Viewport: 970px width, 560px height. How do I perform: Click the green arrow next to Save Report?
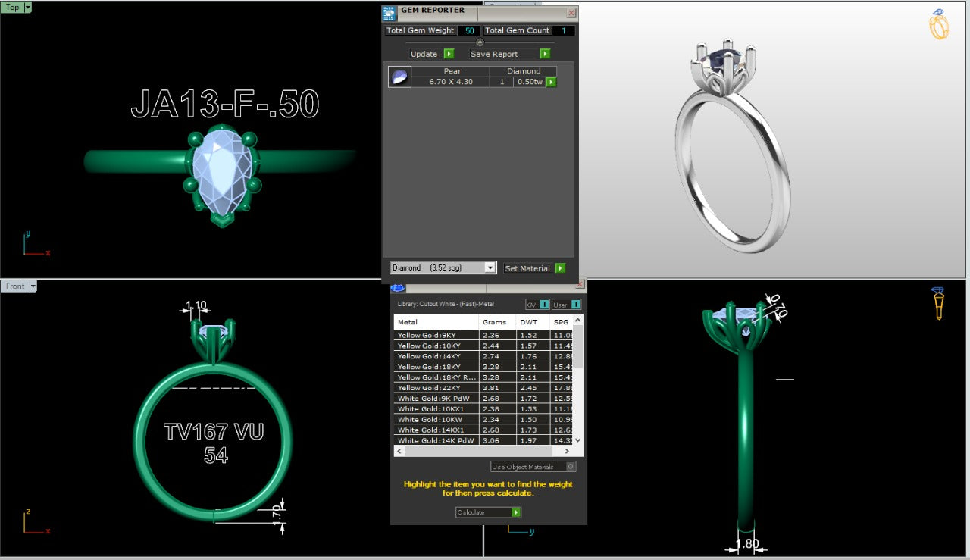tap(545, 54)
